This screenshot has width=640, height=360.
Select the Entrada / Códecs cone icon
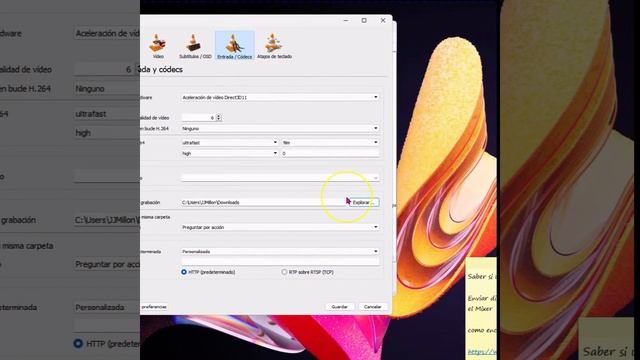point(234,46)
